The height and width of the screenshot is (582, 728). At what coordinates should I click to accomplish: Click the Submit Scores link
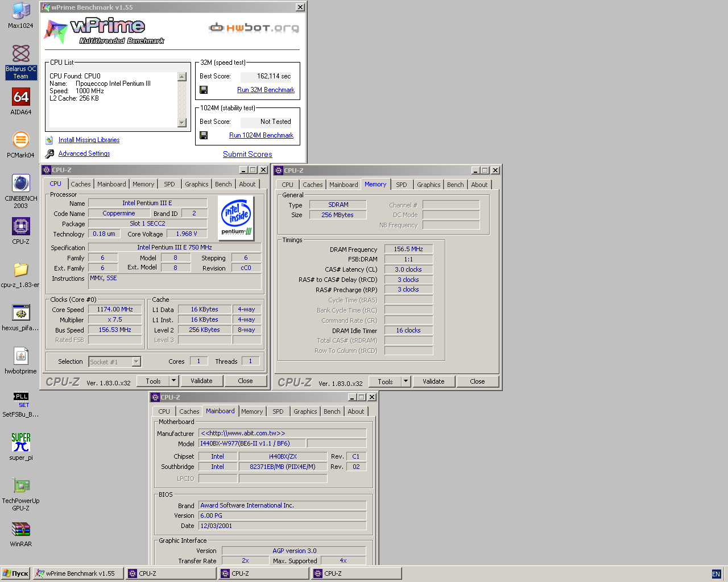coord(247,154)
